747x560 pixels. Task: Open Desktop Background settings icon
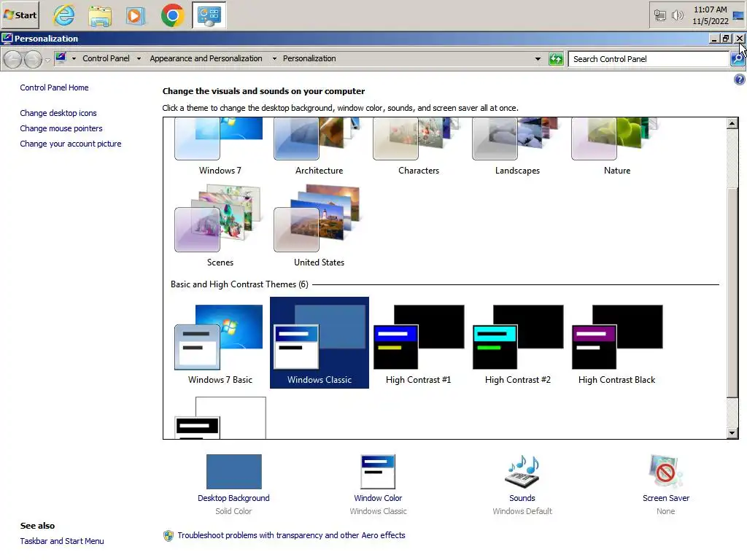[x=234, y=472]
